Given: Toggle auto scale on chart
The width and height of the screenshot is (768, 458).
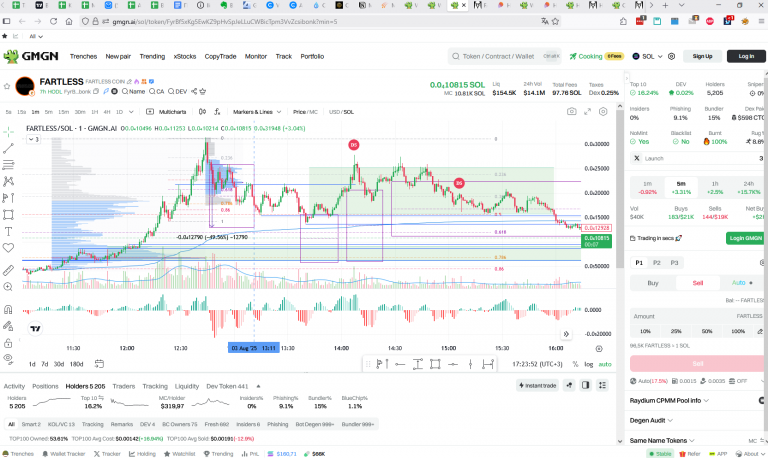Looking at the screenshot, I should pyautogui.click(x=605, y=364).
